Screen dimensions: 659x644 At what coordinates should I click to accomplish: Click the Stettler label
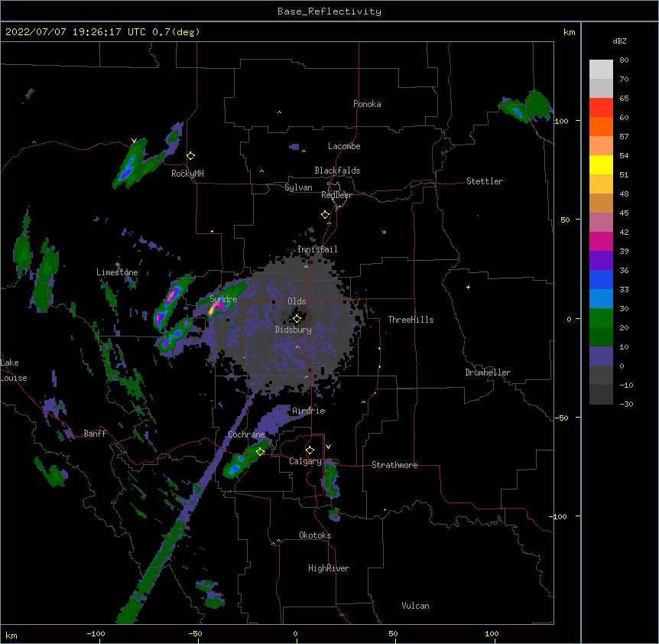[x=485, y=181]
